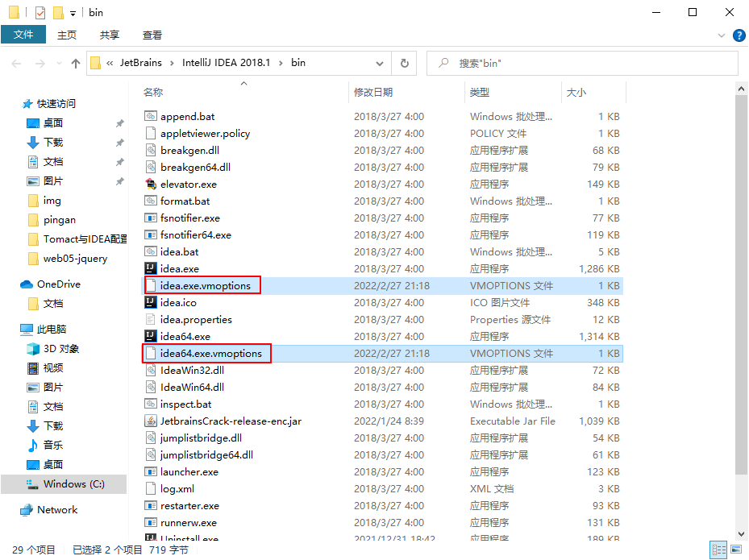
Task: Click the vertical scrollbar down arrow
Action: pyautogui.click(x=741, y=533)
